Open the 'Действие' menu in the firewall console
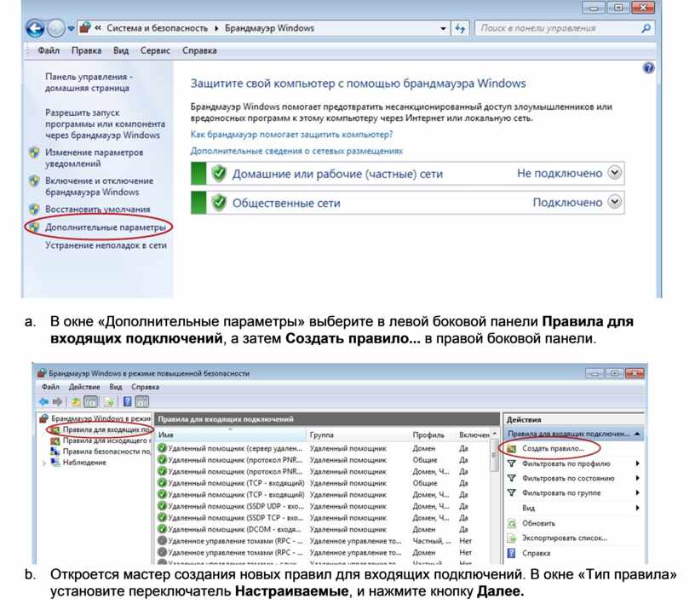 [84, 387]
